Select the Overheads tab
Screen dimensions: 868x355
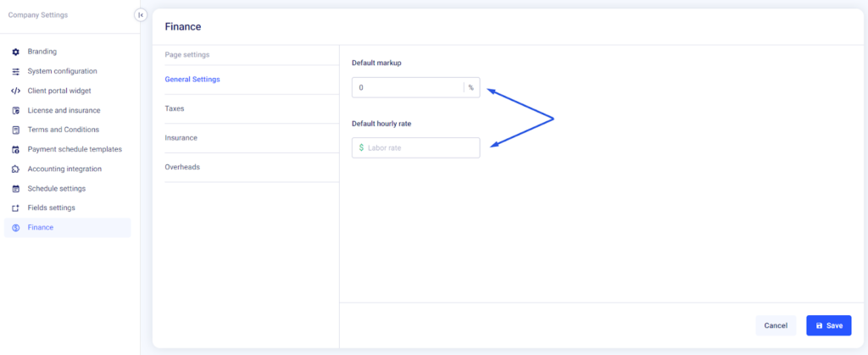pyautogui.click(x=182, y=167)
